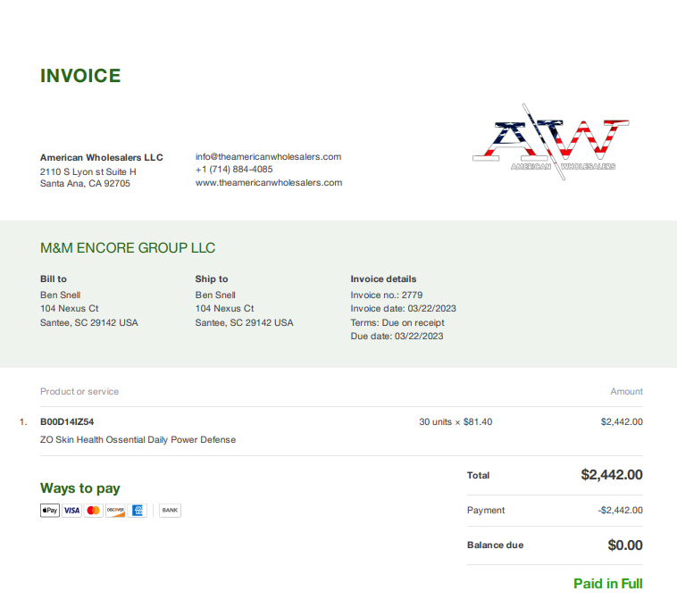
Task: Click Due date: 03/22/2023
Action: (397, 336)
